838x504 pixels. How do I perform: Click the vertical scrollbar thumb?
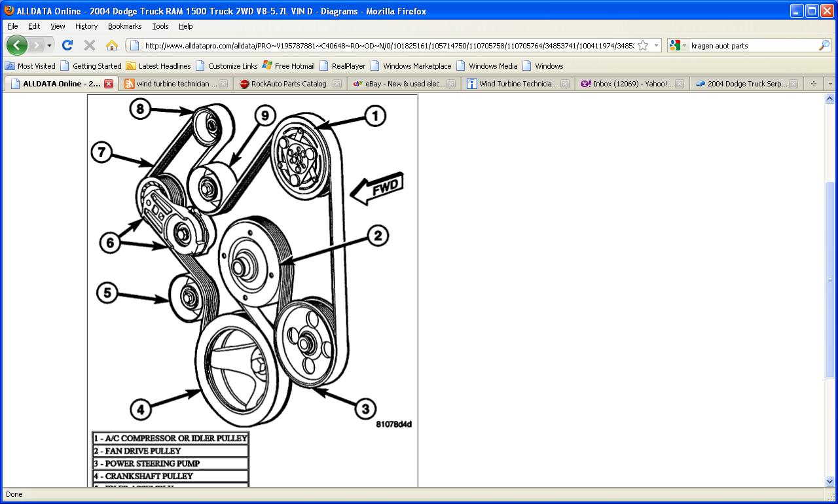click(829, 279)
